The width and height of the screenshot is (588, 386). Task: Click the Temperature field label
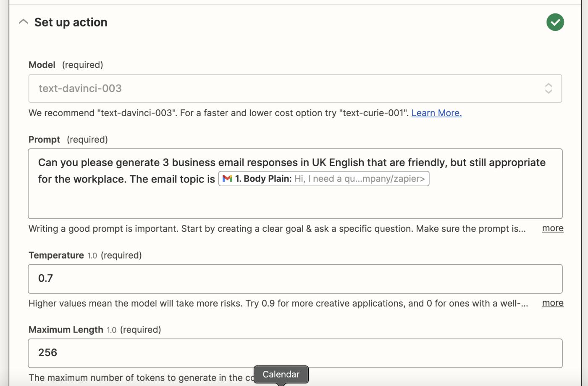coord(56,255)
